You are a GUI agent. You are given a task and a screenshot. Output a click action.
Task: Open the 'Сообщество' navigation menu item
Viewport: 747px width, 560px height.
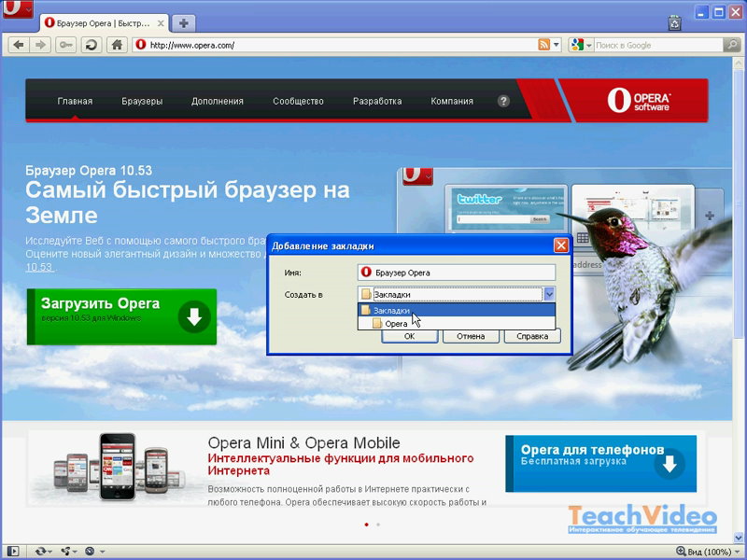tap(298, 101)
